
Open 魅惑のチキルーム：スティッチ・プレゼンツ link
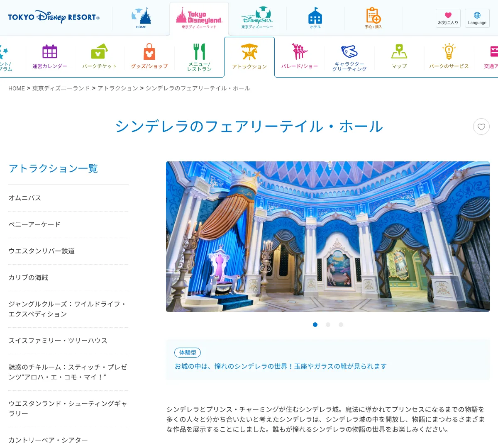(68, 373)
